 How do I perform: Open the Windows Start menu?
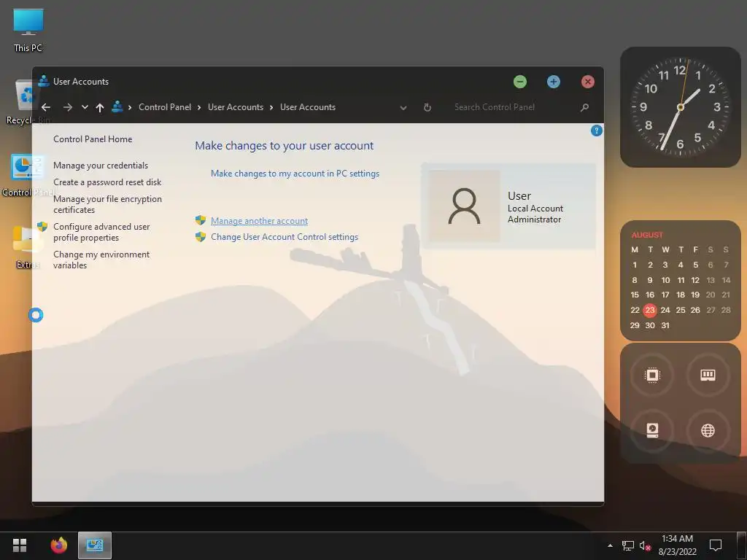click(20, 545)
